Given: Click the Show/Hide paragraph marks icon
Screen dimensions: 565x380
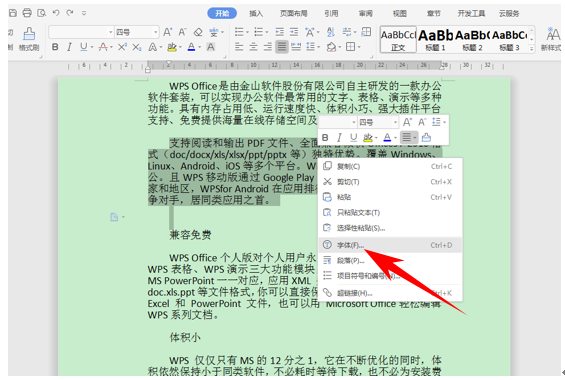Looking at the screenshot, I should point(347,32).
